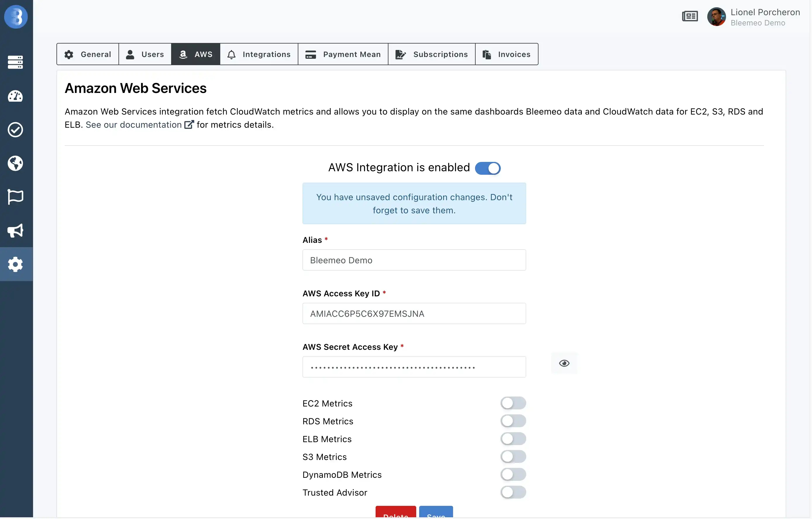
Task: Open the status checkmark sidebar icon
Action: click(16, 130)
